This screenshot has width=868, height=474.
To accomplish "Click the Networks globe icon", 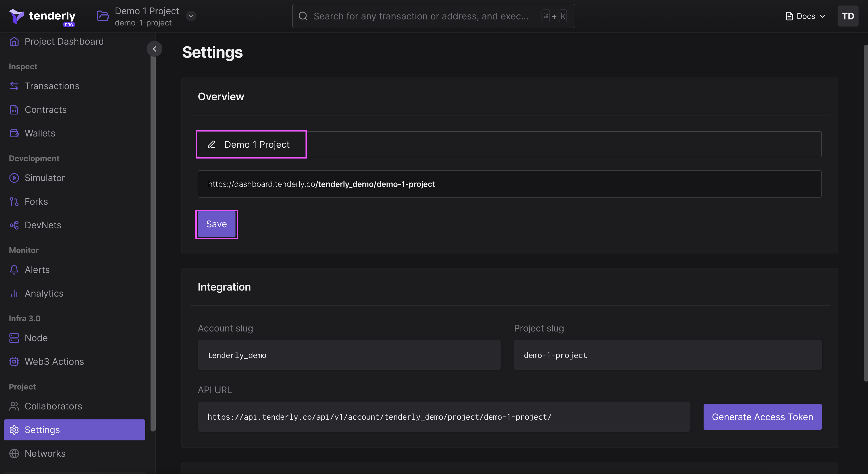I will 14,454.
